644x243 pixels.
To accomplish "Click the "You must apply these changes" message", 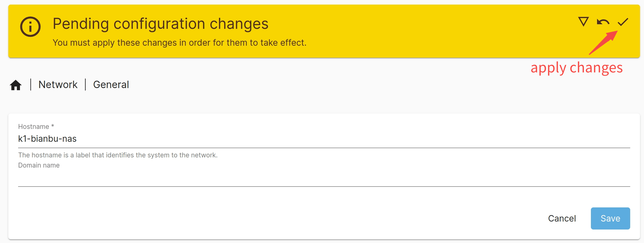I will coord(180,43).
